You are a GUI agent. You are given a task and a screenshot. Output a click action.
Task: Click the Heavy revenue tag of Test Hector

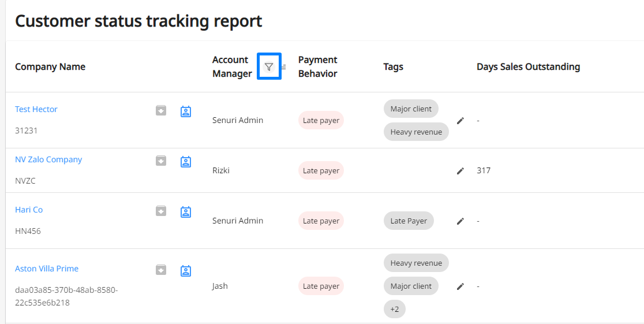pyautogui.click(x=416, y=132)
